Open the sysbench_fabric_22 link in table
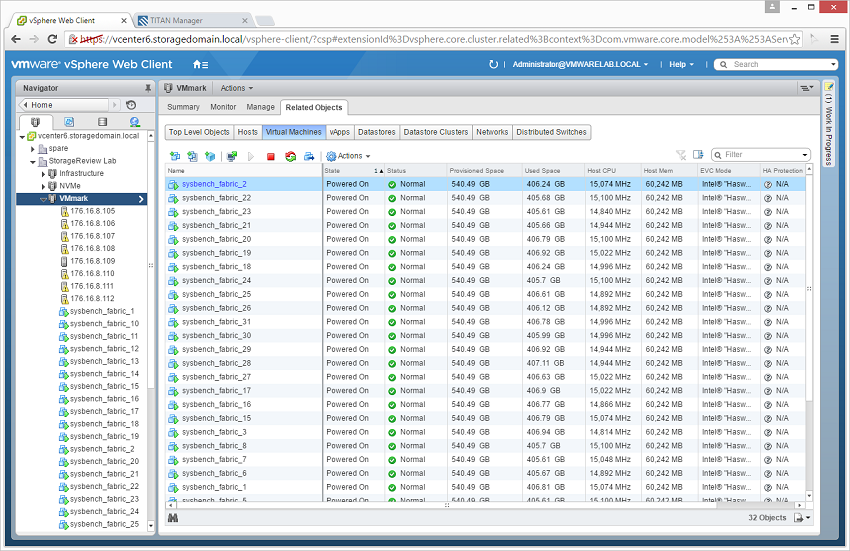This screenshot has width=850, height=551. tap(216, 198)
